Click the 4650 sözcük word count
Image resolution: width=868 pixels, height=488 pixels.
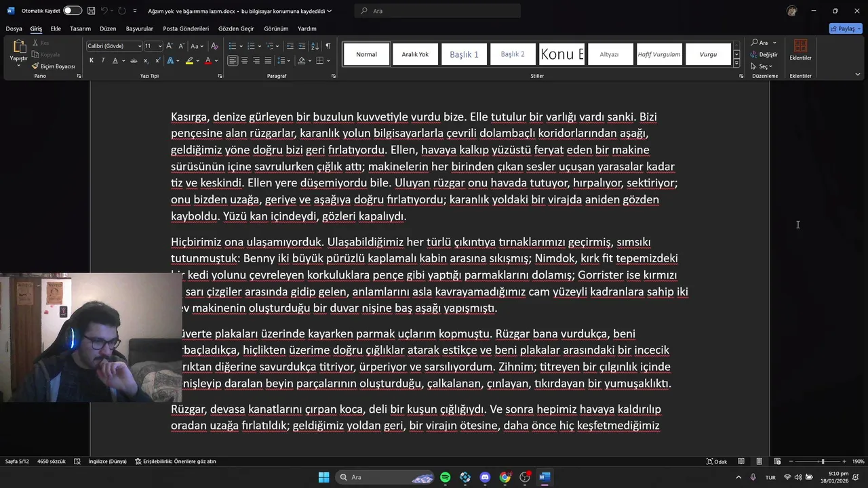coord(52,462)
